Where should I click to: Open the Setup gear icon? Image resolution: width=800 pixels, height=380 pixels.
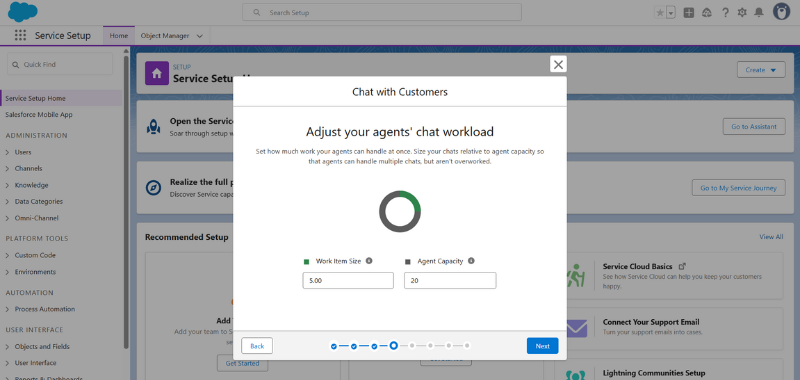742,13
